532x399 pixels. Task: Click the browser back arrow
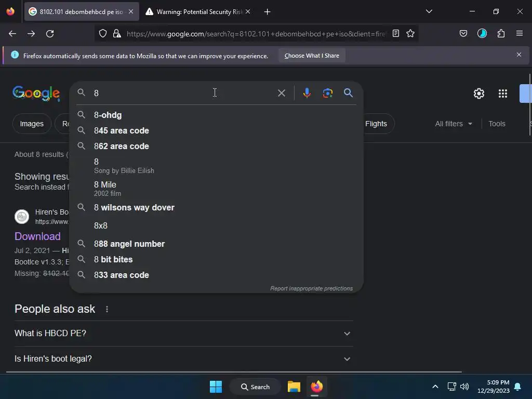12,34
